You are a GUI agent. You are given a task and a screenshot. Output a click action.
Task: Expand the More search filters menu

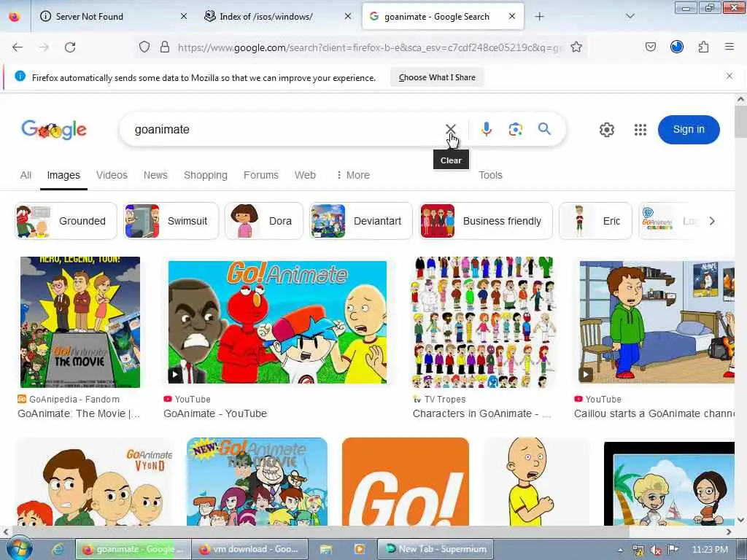tap(353, 175)
